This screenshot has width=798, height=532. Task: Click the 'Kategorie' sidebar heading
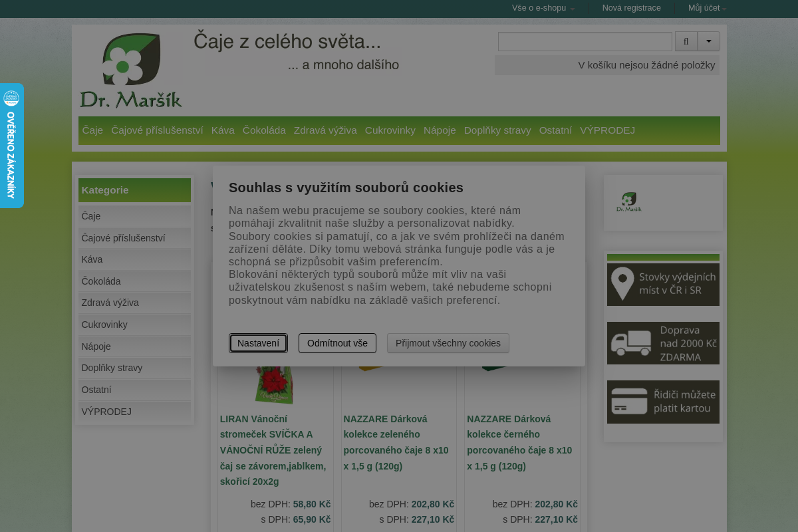coord(134,190)
